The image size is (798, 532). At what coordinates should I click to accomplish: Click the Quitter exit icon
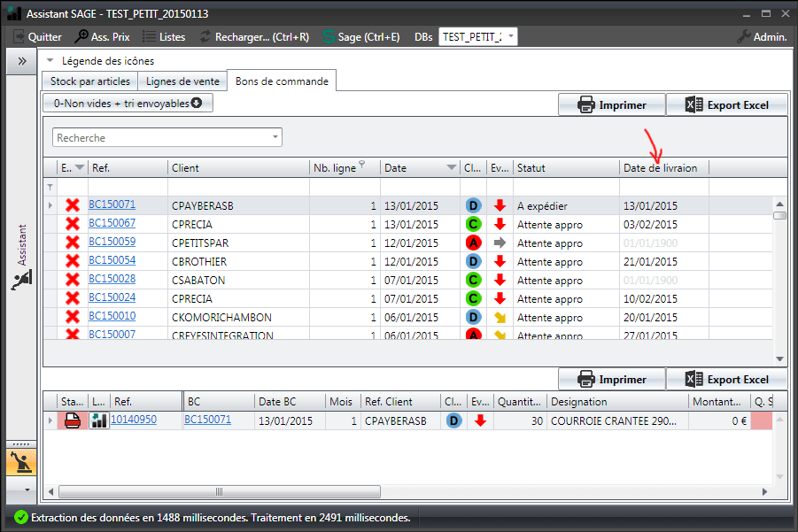(19, 36)
